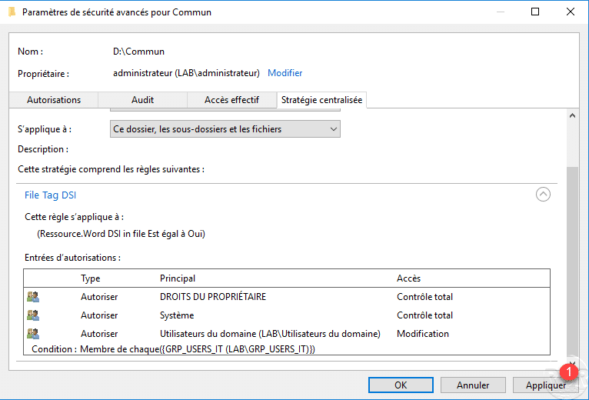The height and width of the screenshot is (400, 589).
Task: Open the File Tag DSI rule link
Action: (50, 195)
